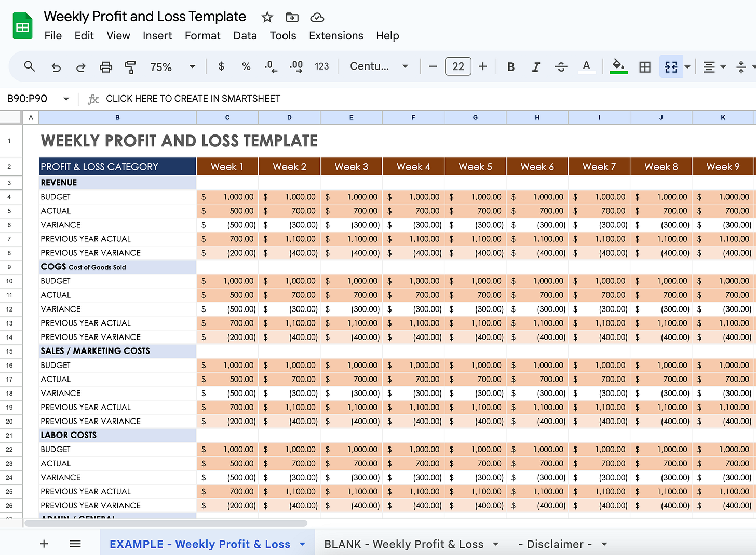Open the Google Sheets home icon
This screenshot has height=555, width=756.
[22, 27]
